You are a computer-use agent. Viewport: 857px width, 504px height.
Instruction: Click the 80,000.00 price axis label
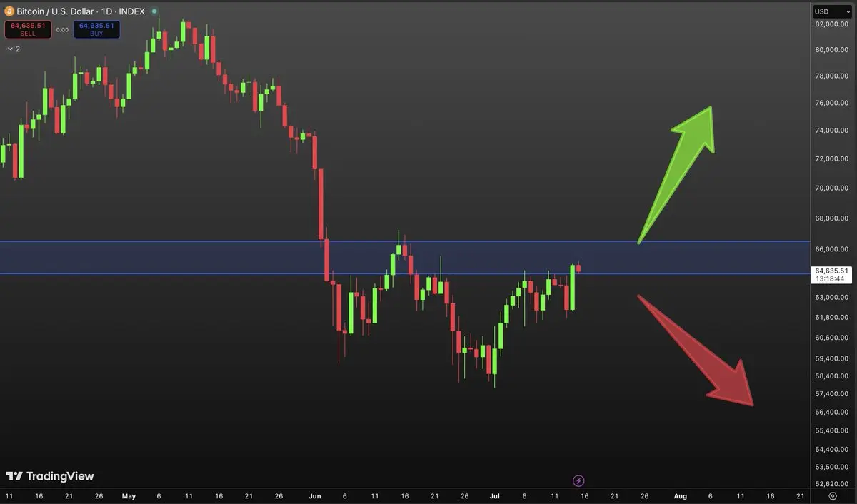(x=832, y=50)
